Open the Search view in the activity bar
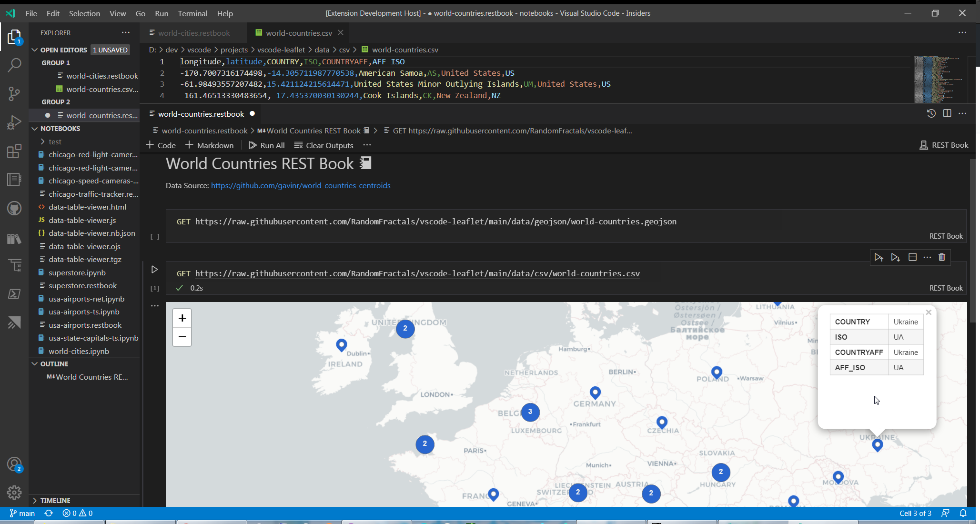Viewport: 980px width, 524px height. (x=14, y=65)
